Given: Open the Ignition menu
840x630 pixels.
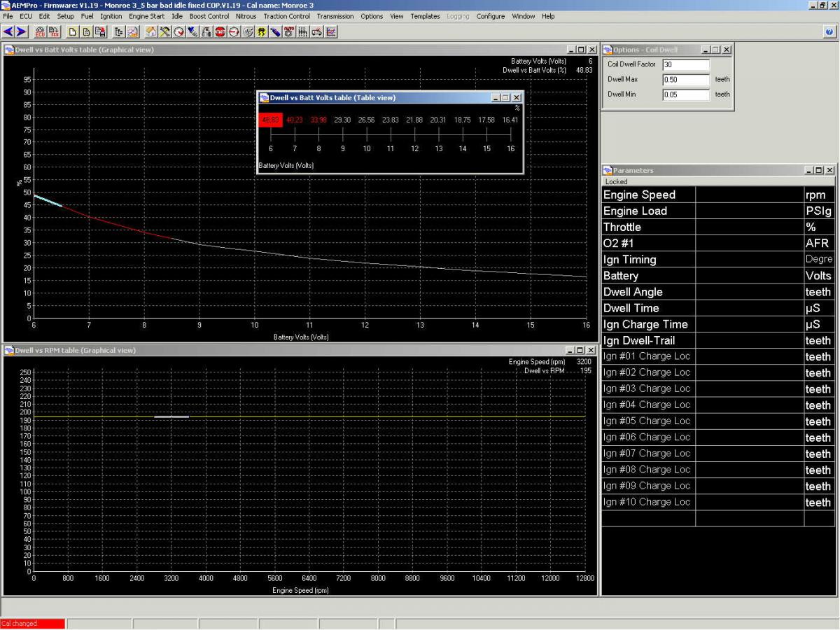Looking at the screenshot, I should [x=111, y=16].
